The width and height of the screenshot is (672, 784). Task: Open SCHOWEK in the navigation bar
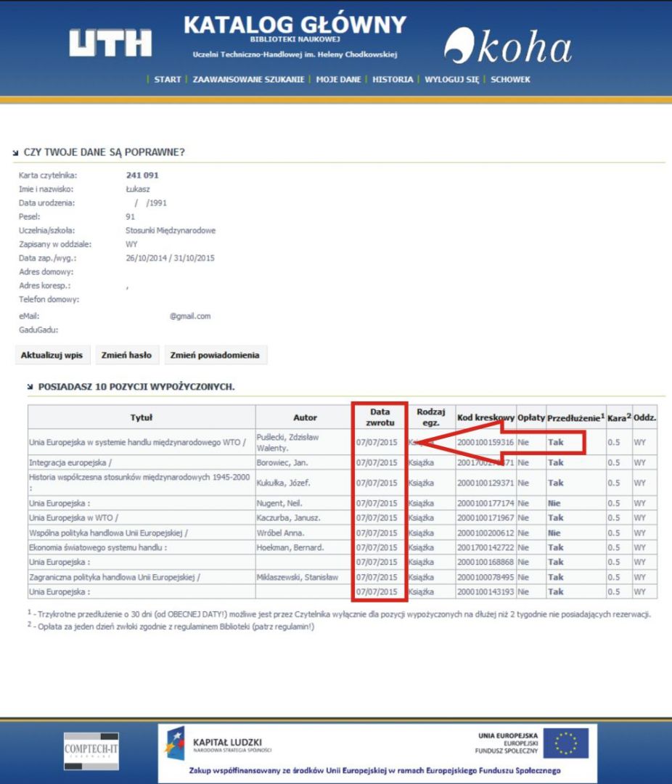[510, 80]
